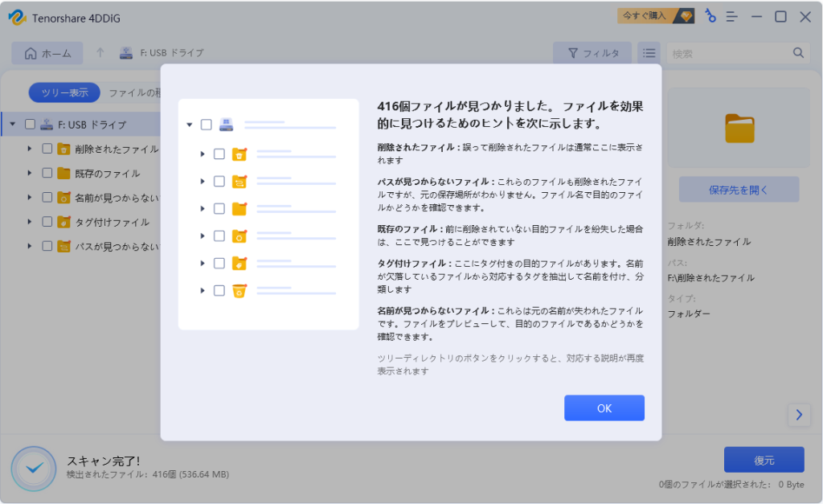Click the 削除されたファイル trash folder icon in tree
The image size is (823, 504).
coord(63,149)
